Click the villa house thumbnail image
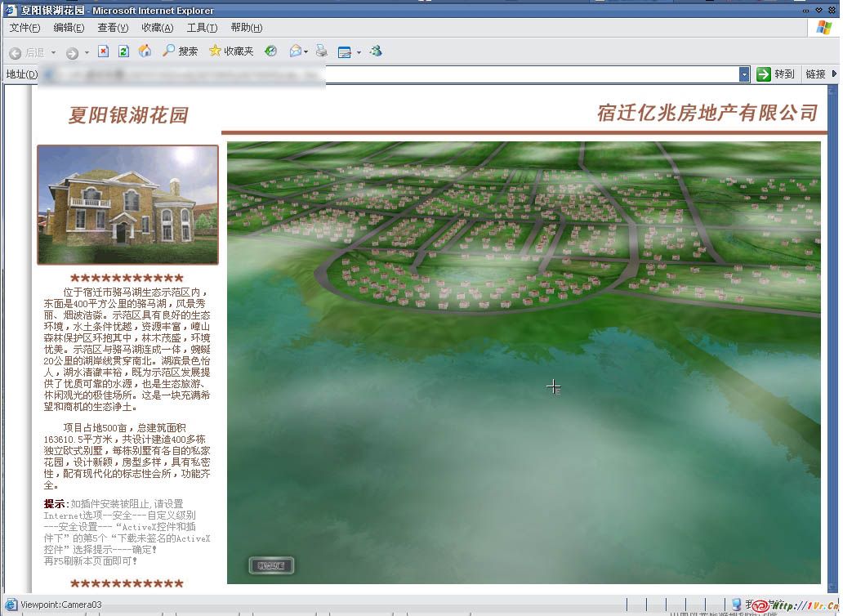Screen dimensions: 843x616 127,204
